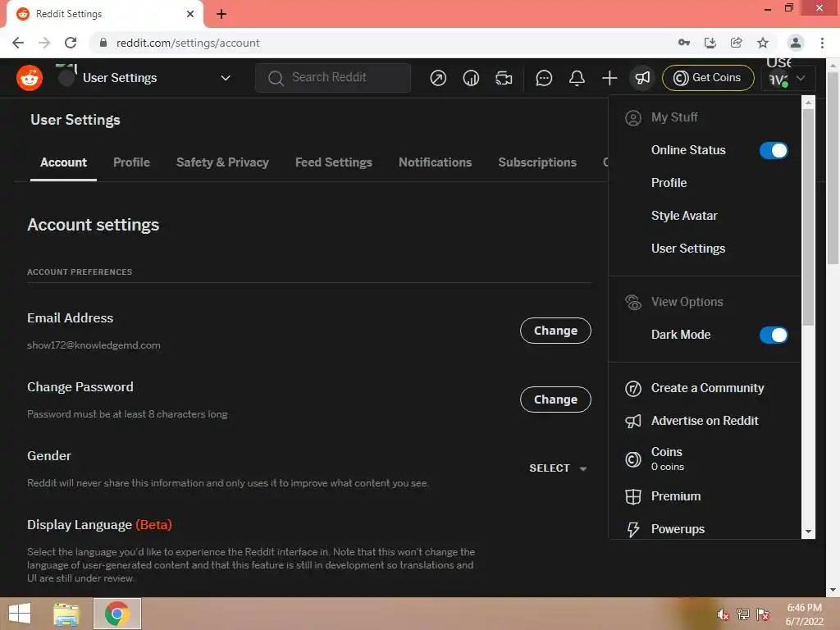Switch to the Account tab
The image size is (840, 630).
click(64, 162)
